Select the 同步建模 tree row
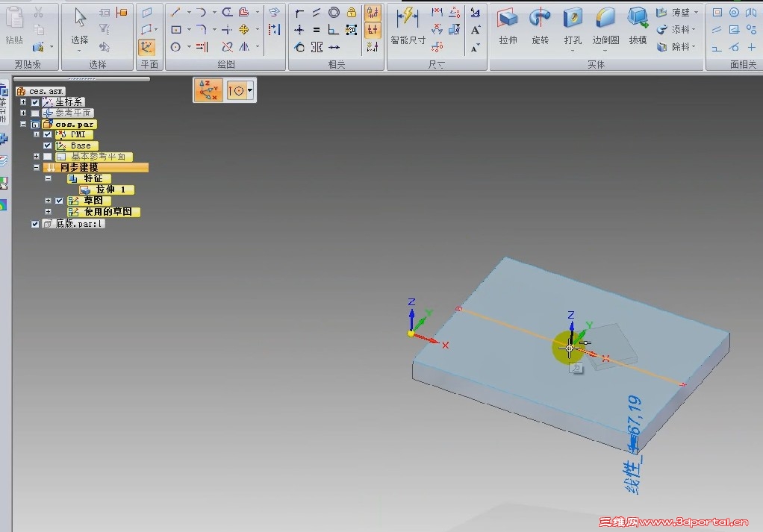Viewport: 763px width, 532px height. tap(96, 167)
